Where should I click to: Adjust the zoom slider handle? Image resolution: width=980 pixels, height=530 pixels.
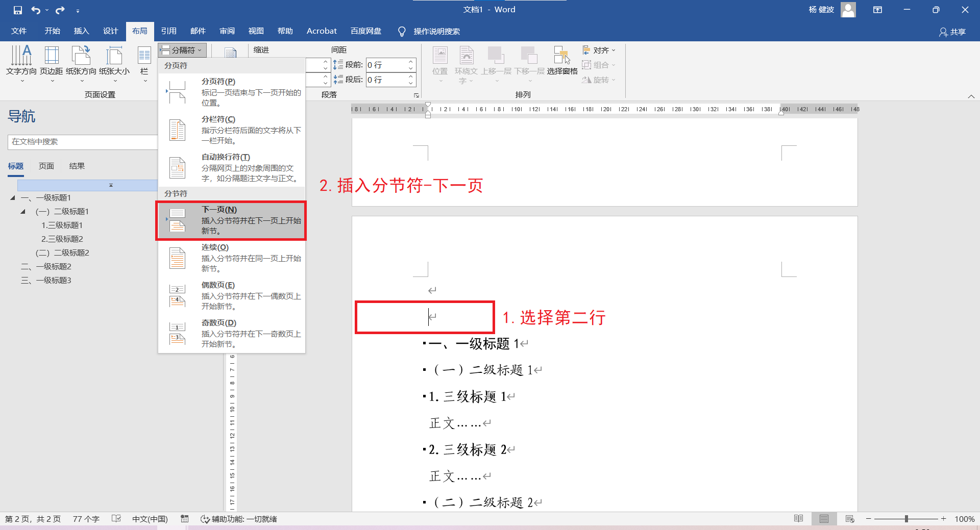(x=906, y=519)
